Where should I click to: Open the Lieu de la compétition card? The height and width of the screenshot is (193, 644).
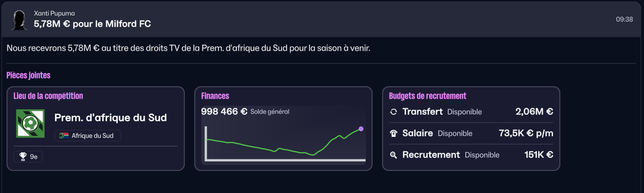96,129
